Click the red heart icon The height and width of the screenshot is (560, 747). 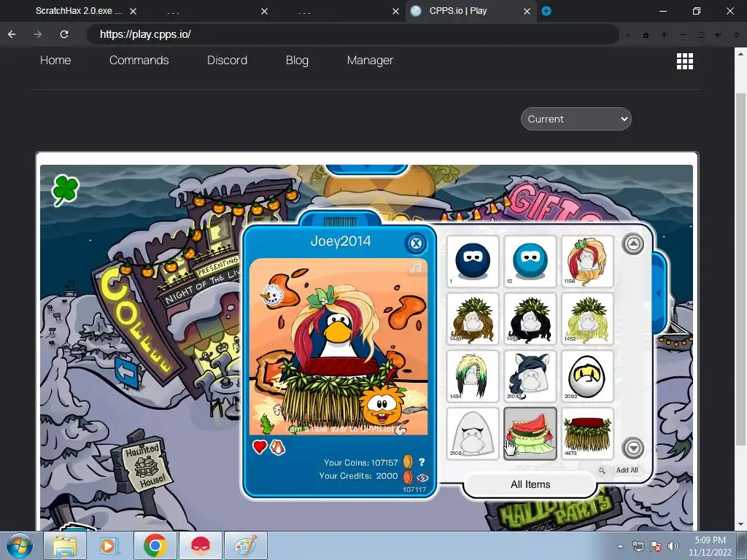click(260, 447)
